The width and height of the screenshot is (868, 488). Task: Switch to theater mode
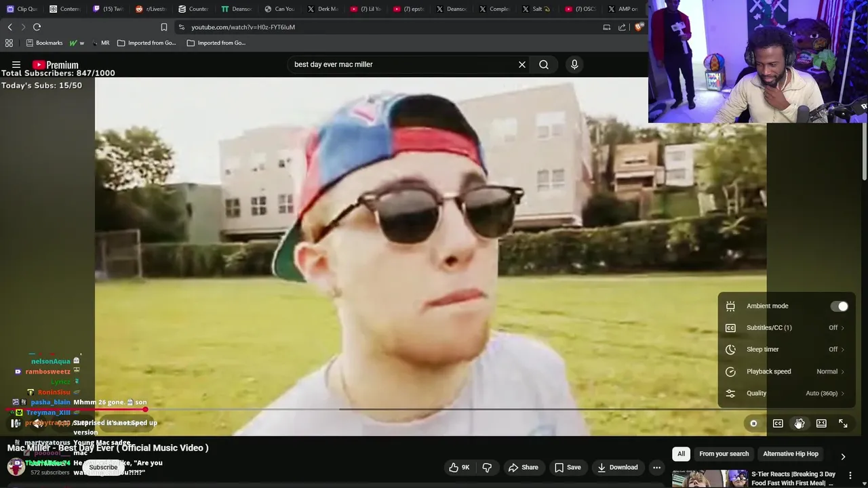tap(821, 424)
